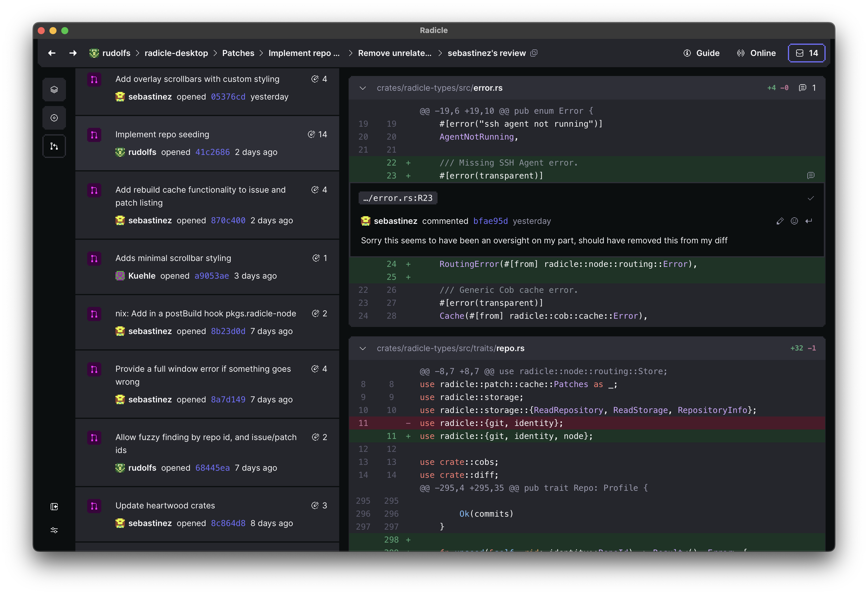The image size is (868, 595).
Task: Open the issues sidebar icon
Action: 54,118
